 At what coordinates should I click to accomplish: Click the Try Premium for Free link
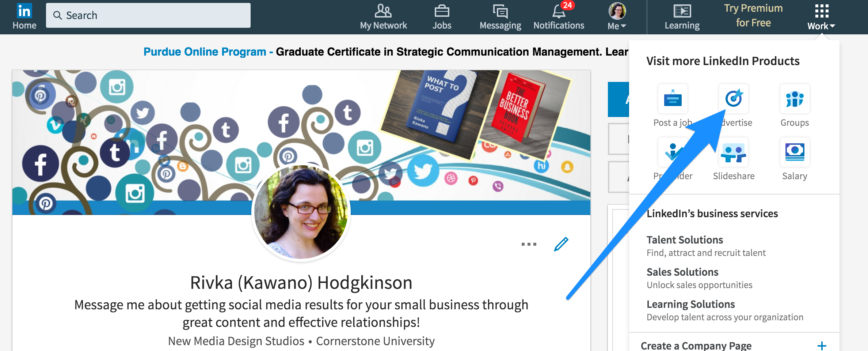tap(753, 15)
